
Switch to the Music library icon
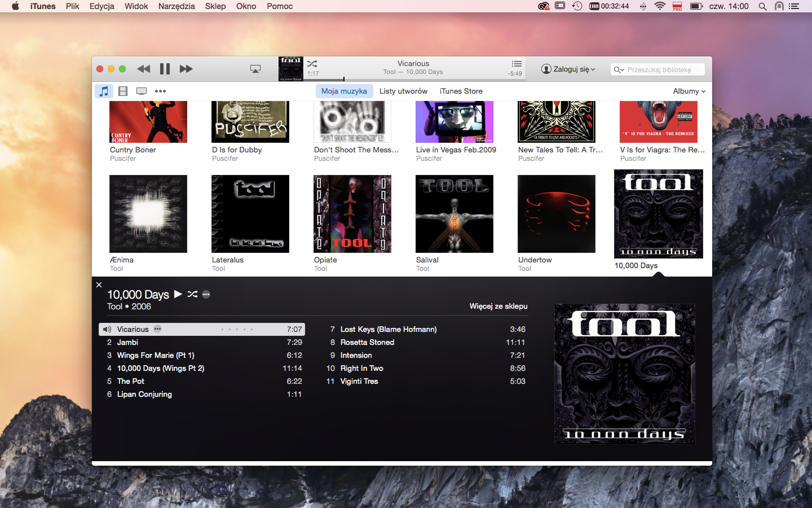tap(104, 91)
